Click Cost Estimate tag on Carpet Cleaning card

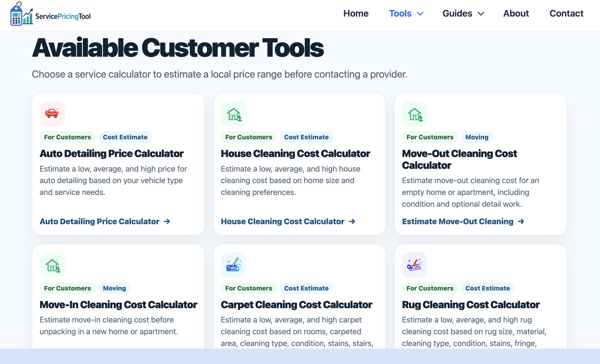(x=306, y=288)
